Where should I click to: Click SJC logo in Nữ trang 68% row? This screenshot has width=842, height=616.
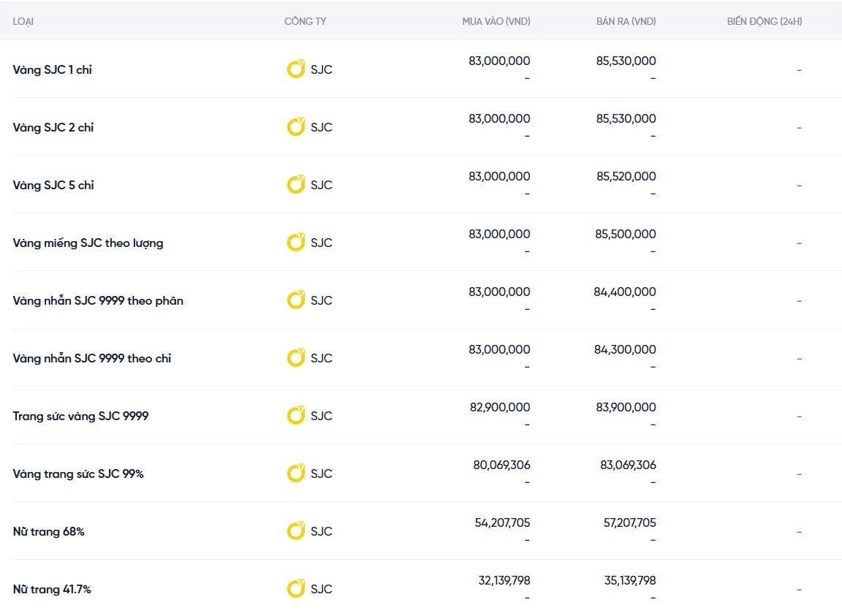point(295,531)
